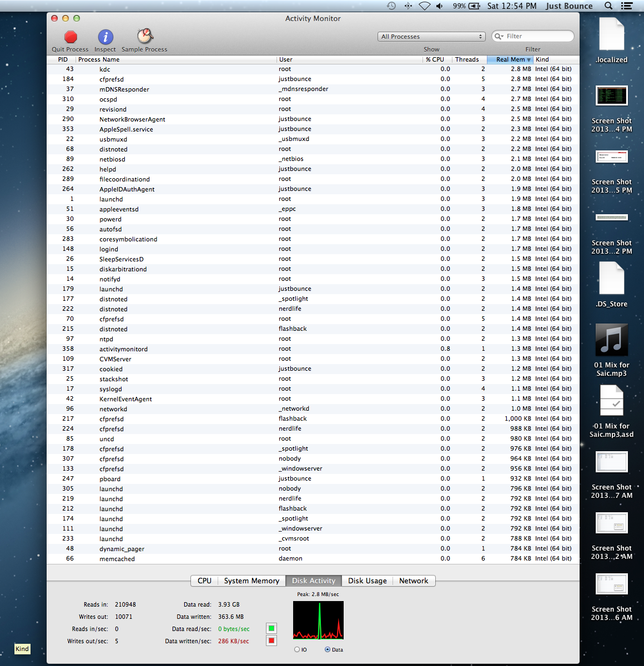The image size is (644, 666).
Task: Switch to the System Memory tab
Action: 251,581
